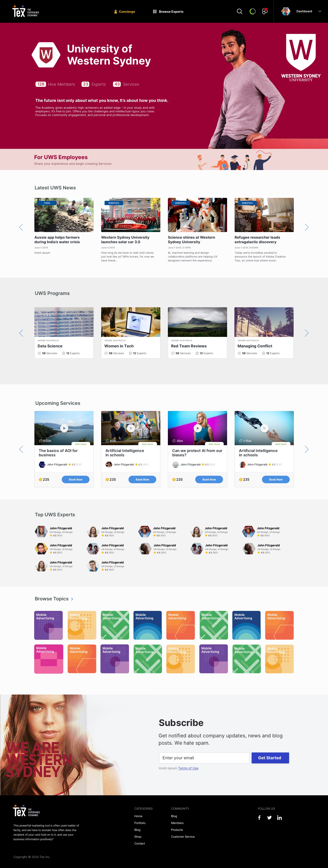Viewport: 328px width, 868px height.
Task: Open the Browse Experts menu item
Action: coord(168,11)
